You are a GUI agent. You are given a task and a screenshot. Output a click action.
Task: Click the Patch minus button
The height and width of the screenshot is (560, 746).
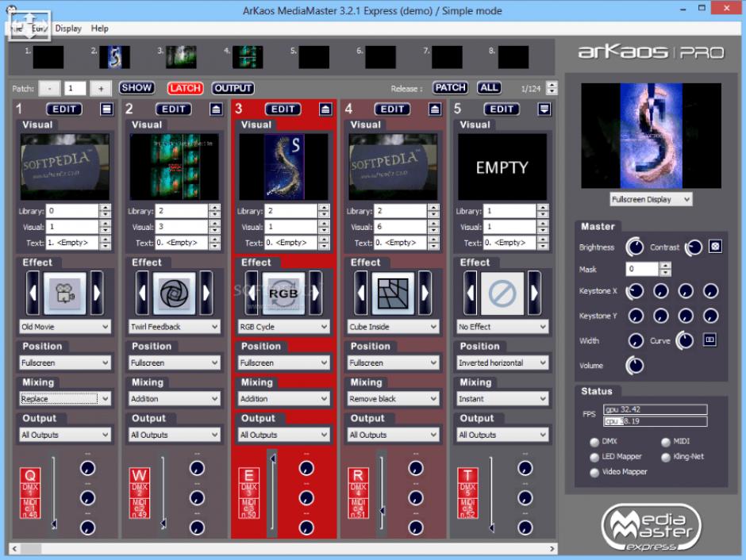point(49,88)
